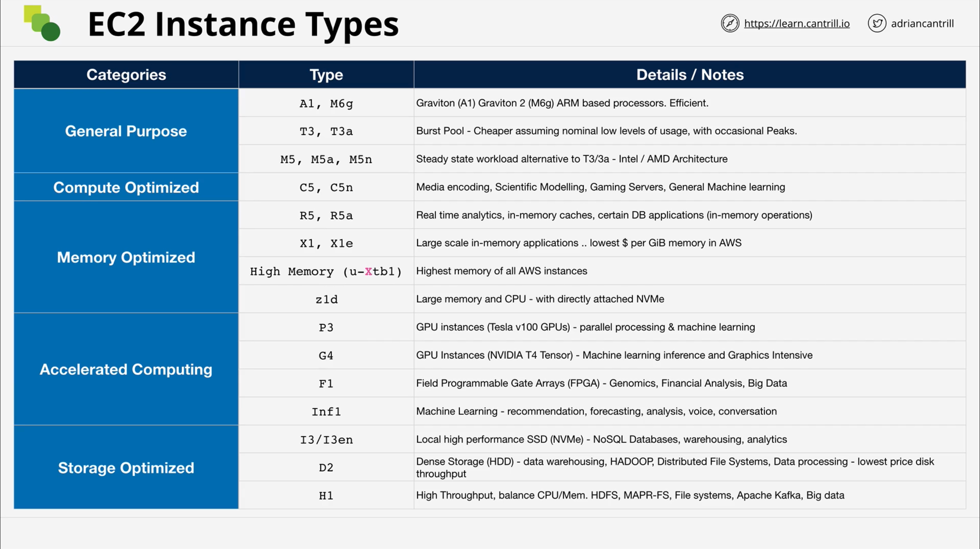
Task: Click the Twitter bird icon
Action: click(878, 23)
